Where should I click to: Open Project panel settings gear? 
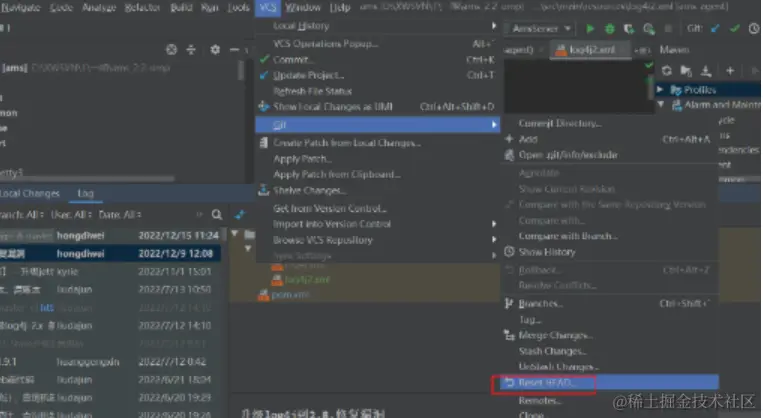(x=215, y=49)
